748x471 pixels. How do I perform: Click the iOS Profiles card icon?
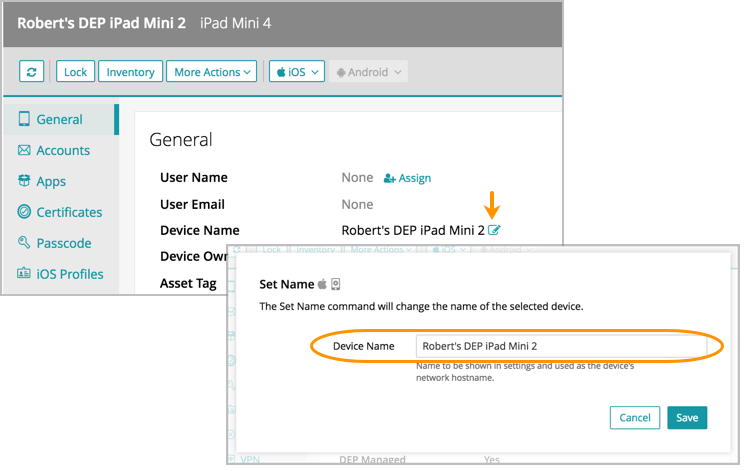(x=25, y=274)
